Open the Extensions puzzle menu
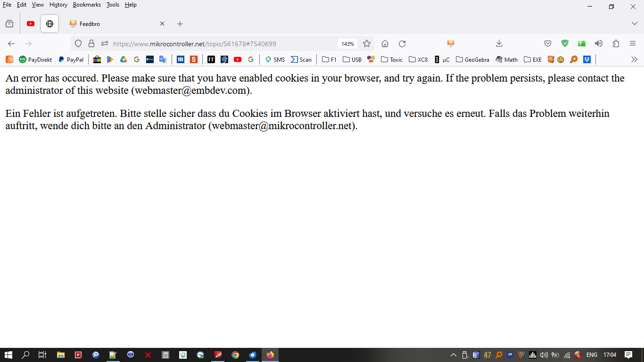Screen dimensions: 644x362 coord(616,43)
